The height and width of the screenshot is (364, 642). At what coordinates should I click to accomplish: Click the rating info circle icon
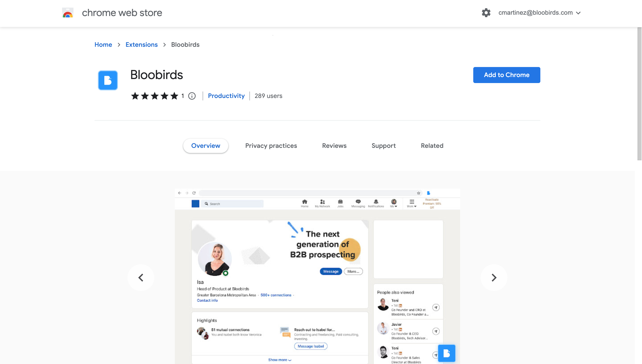click(x=192, y=96)
